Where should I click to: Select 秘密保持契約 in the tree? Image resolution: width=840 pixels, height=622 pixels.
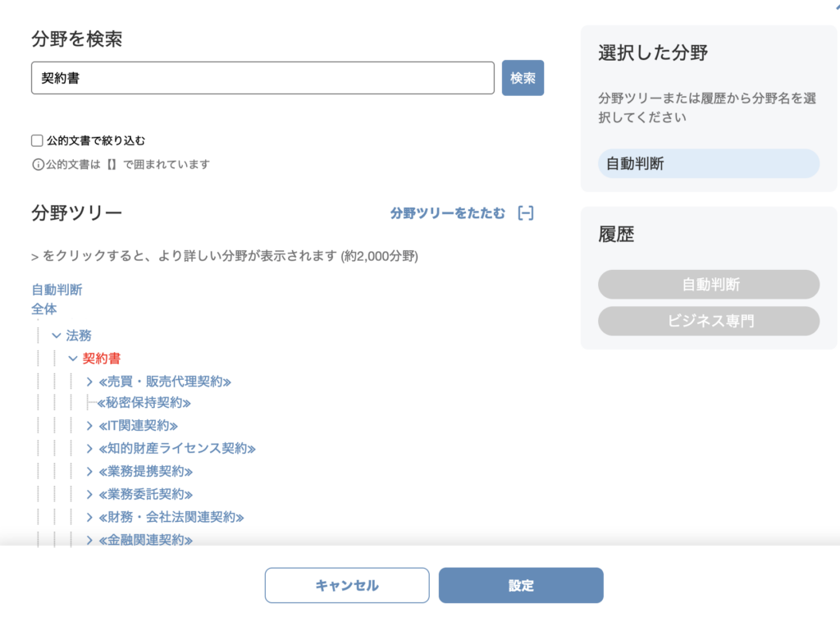(x=144, y=403)
